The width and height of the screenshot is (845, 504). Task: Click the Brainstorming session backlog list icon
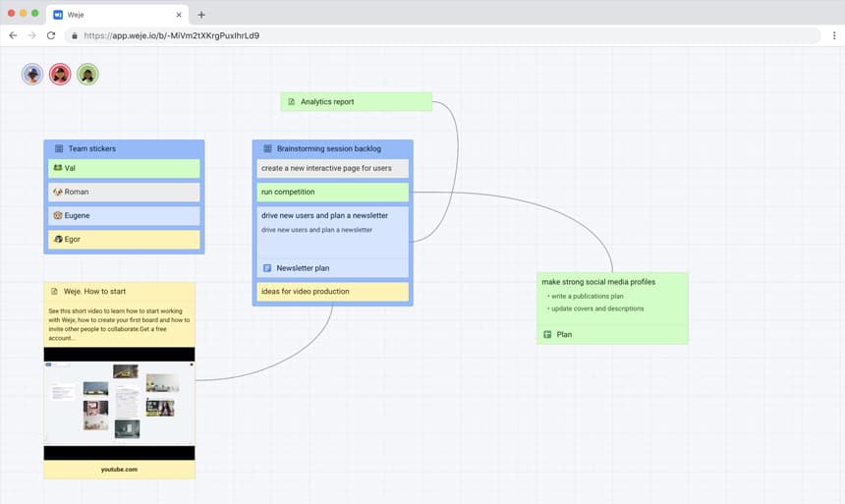point(266,149)
